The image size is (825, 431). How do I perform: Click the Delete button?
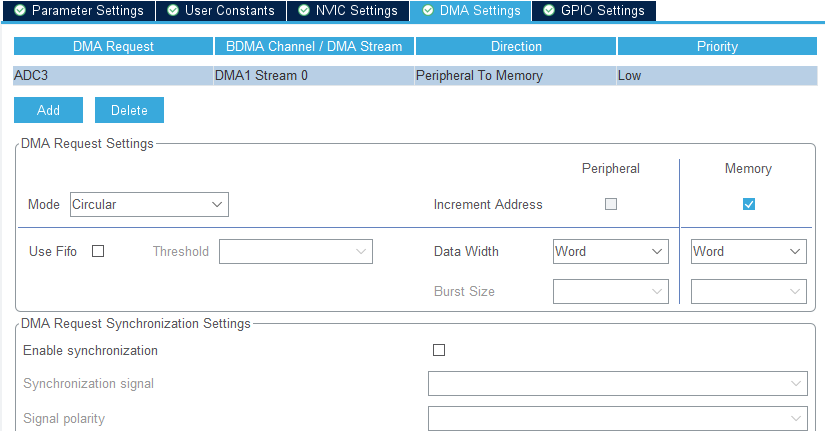click(129, 110)
